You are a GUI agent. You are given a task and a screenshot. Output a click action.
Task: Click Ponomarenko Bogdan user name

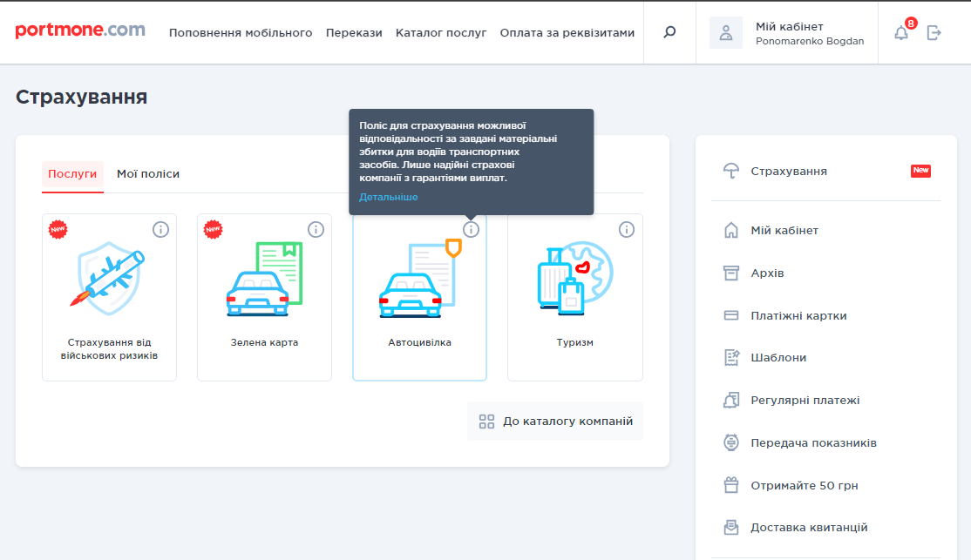tap(810, 41)
